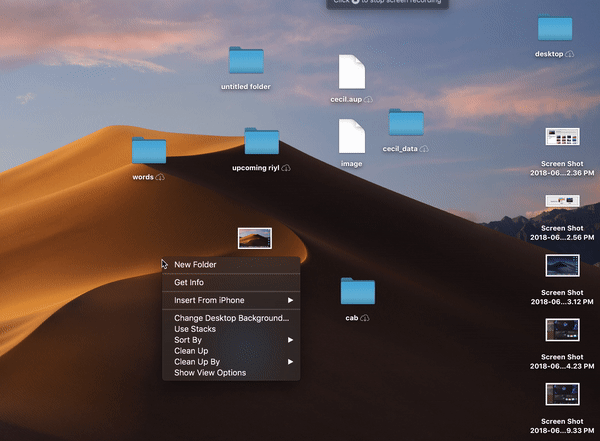Click the cecil_data folder icon
The image size is (600, 441).
tap(406, 124)
